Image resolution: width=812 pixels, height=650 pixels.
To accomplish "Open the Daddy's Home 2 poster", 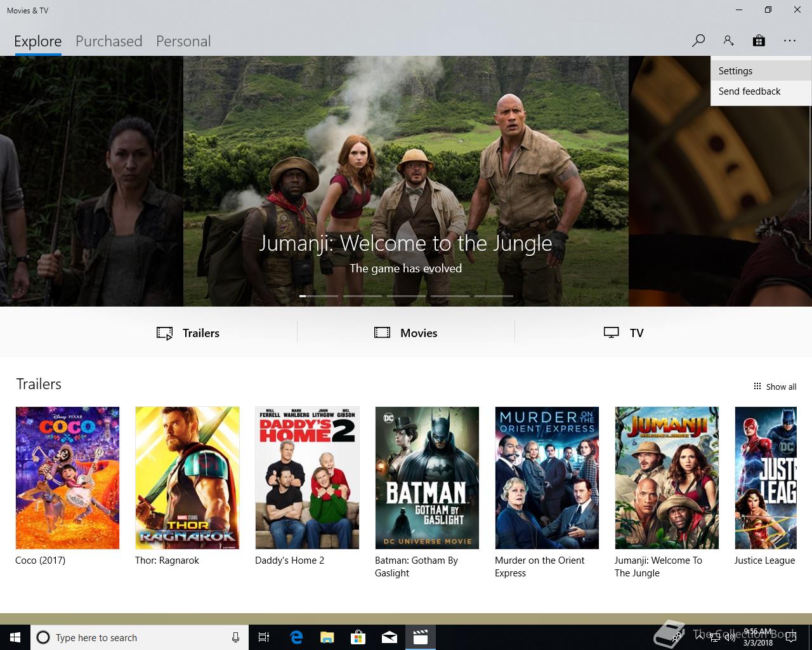I will [307, 478].
